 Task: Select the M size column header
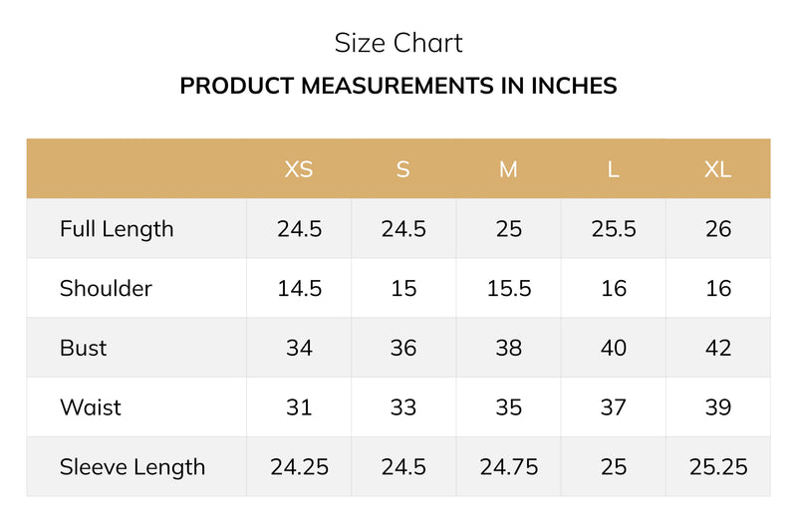[x=508, y=169]
